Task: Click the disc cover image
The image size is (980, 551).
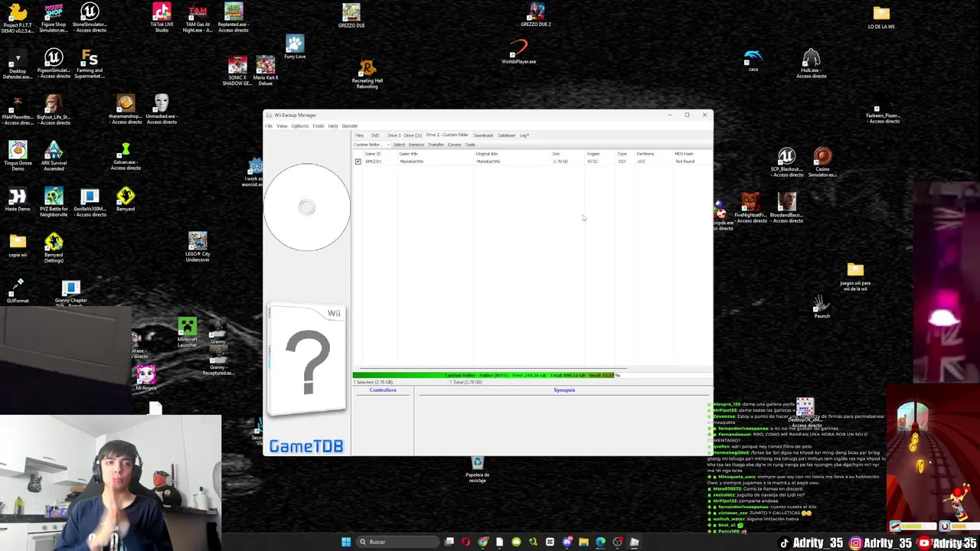Action: 307,207
